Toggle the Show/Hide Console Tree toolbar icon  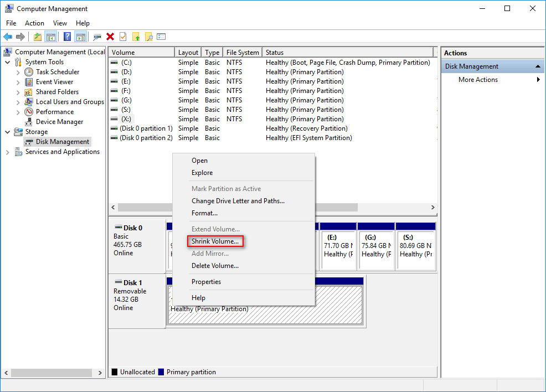click(x=51, y=37)
